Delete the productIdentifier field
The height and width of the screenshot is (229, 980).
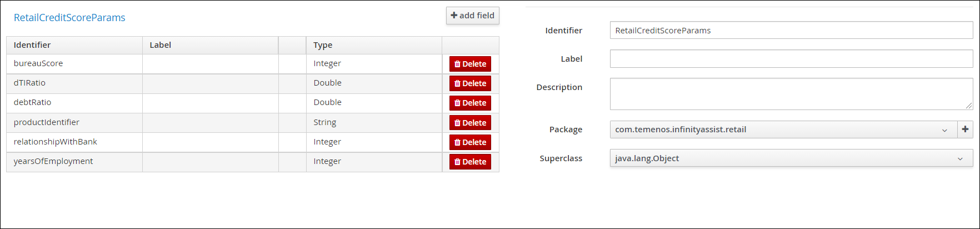tap(470, 123)
